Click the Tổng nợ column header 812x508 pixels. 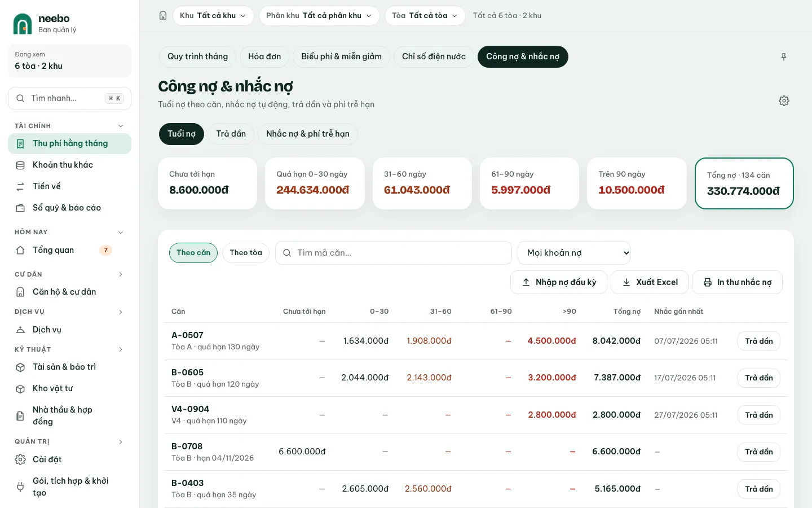(x=627, y=312)
